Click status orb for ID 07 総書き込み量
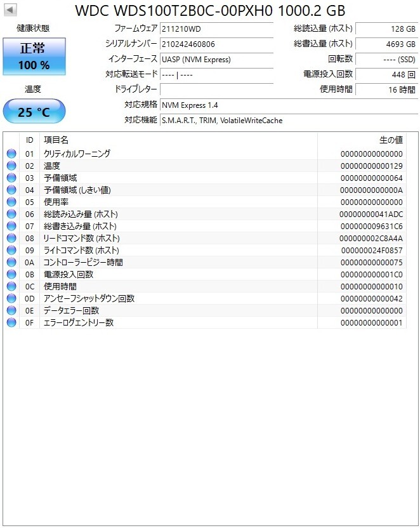The width and height of the screenshot is (420, 528). click(11, 226)
